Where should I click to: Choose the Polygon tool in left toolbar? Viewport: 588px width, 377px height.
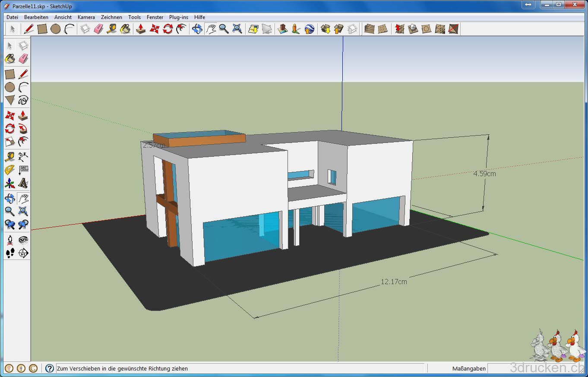(x=10, y=101)
